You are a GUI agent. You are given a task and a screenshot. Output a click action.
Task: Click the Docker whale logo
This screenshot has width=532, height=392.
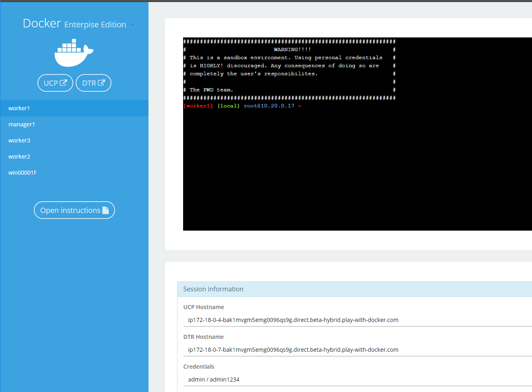(x=74, y=53)
